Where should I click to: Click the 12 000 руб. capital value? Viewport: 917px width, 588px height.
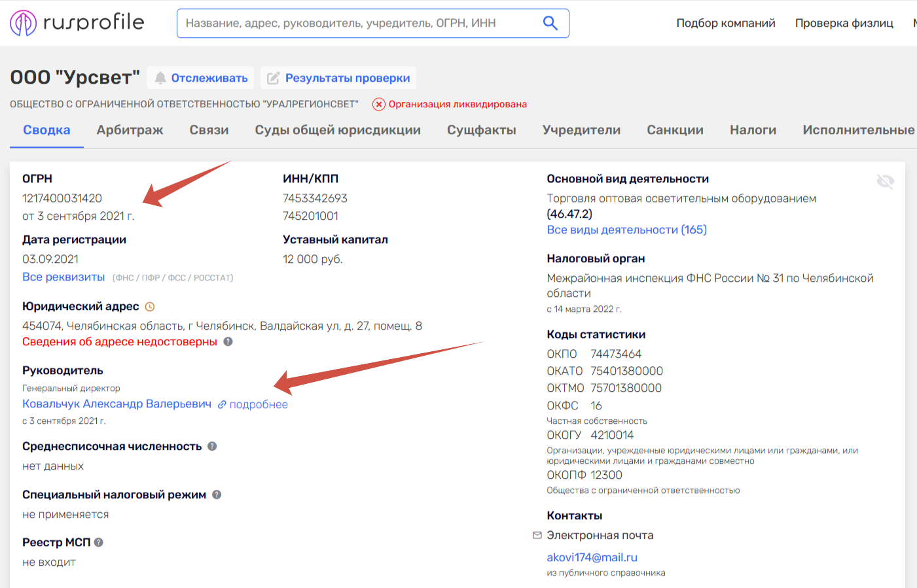313,259
